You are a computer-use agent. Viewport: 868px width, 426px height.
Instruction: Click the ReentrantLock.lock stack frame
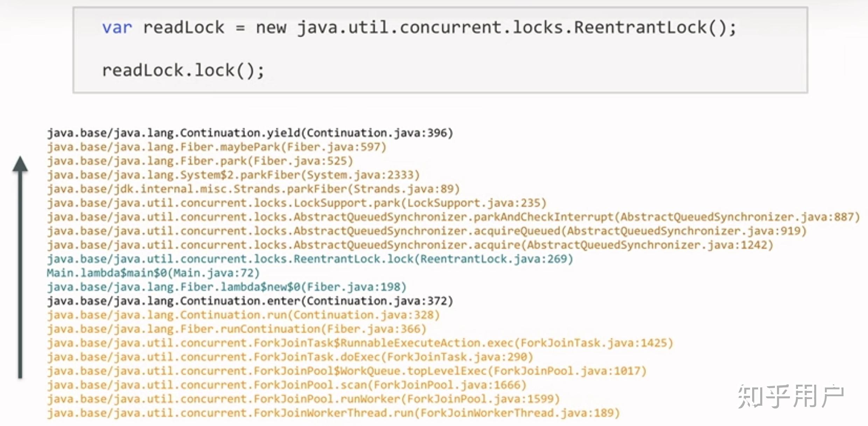tap(310, 259)
